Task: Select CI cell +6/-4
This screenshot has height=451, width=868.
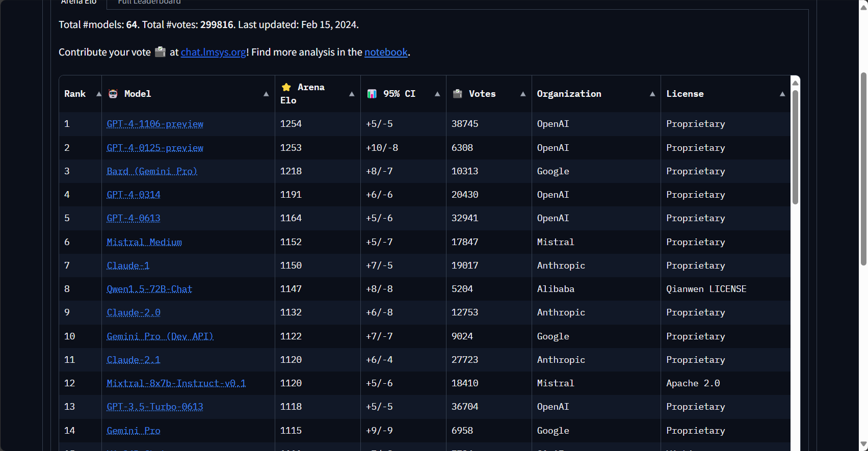Action: point(379,360)
